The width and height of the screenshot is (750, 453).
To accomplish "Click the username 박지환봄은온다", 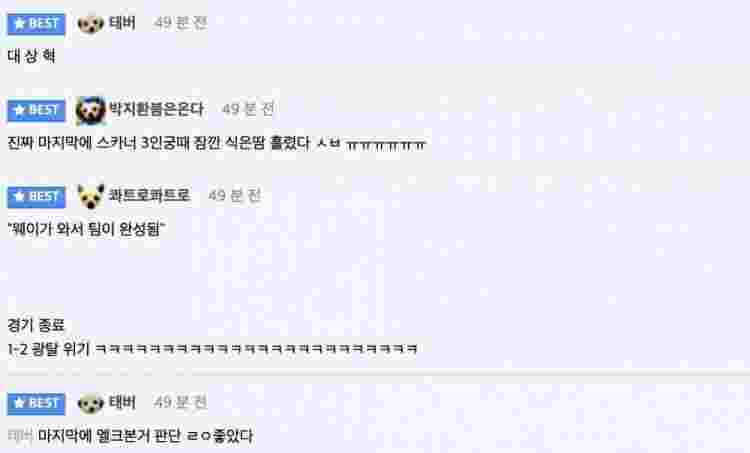I will 156,109.
